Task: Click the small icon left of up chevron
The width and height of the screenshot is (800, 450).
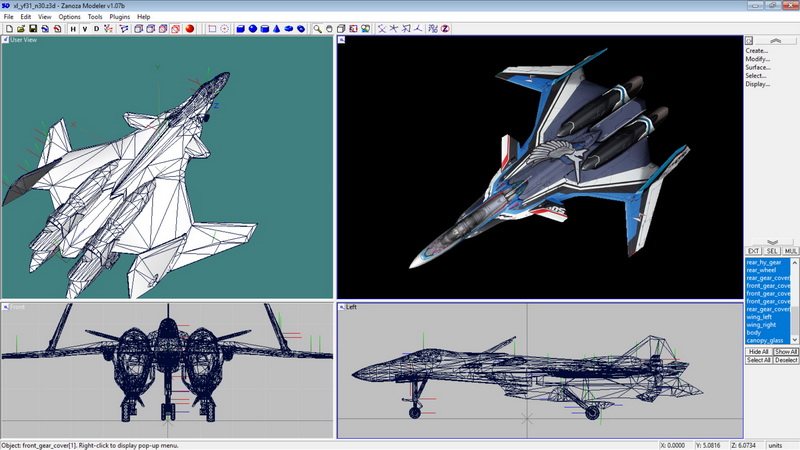Action: coord(749,40)
